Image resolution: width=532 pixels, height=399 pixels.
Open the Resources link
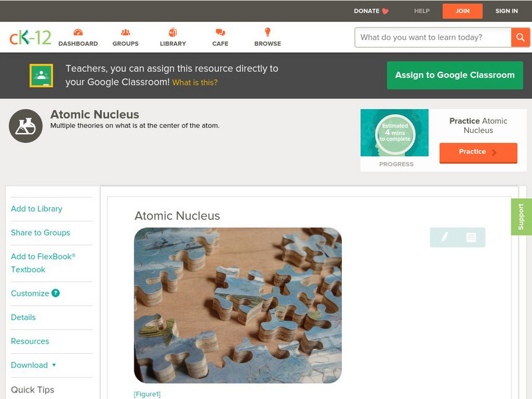pyautogui.click(x=30, y=341)
